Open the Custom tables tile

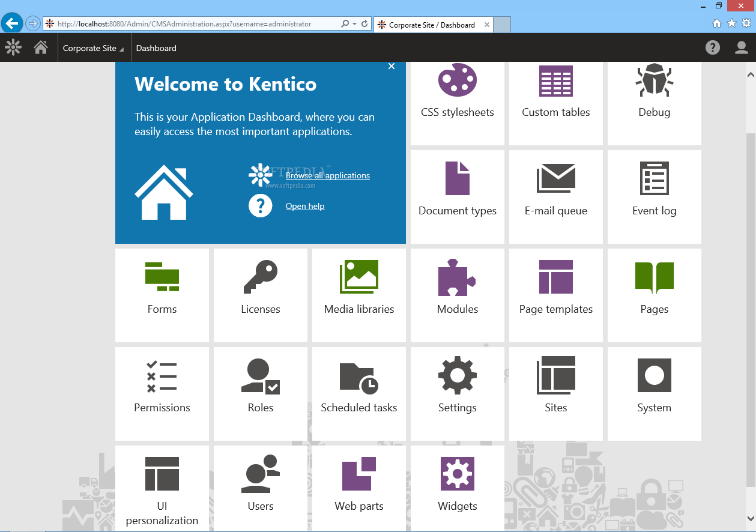click(x=556, y=103)
